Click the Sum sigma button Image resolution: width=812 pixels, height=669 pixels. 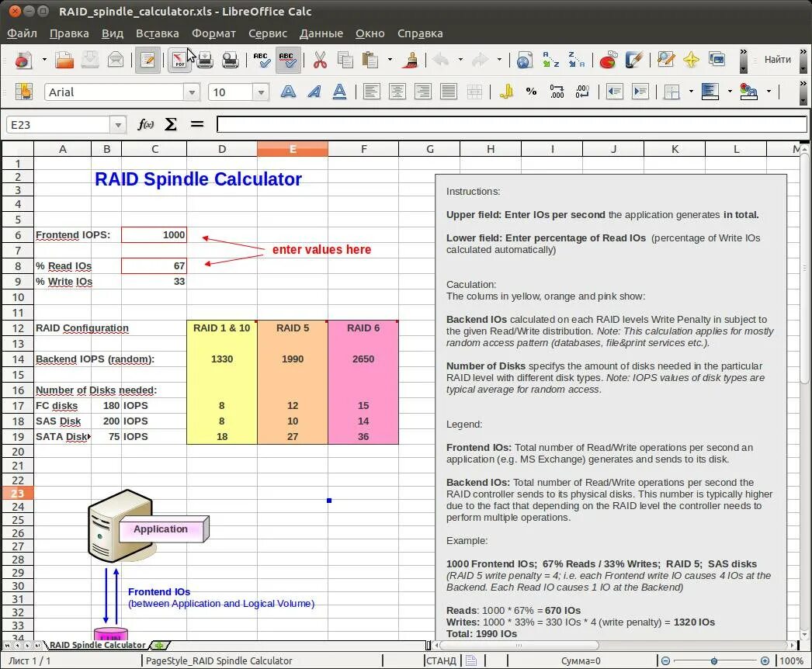pos(170,124)
